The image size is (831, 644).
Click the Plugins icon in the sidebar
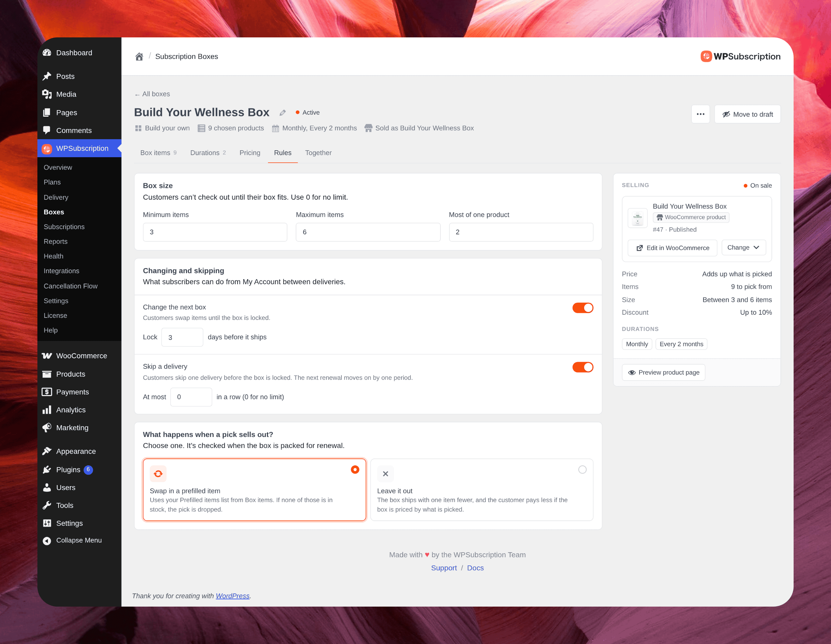coord(47,469)
